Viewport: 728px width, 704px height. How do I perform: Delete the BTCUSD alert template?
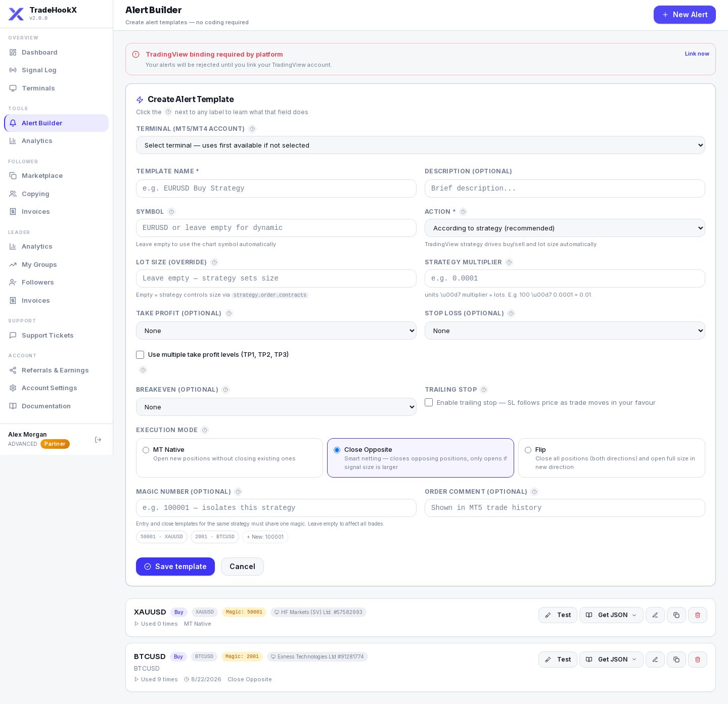698,660
